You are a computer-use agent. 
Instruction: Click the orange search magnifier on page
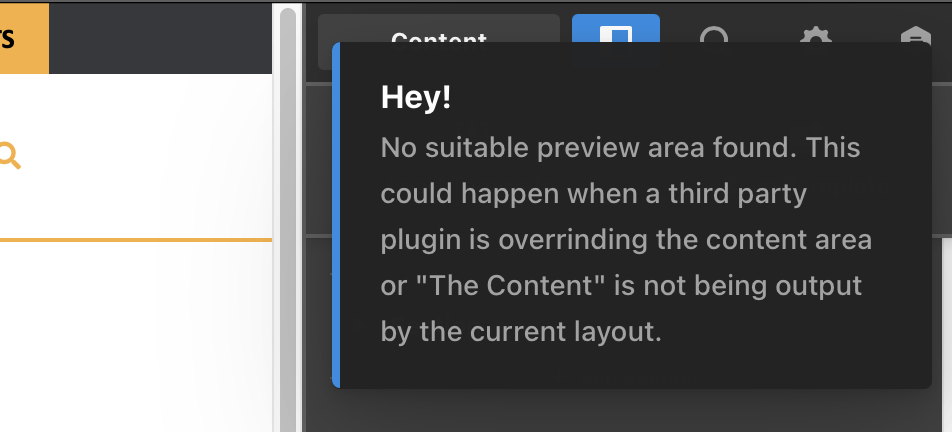tap(9, 155)
